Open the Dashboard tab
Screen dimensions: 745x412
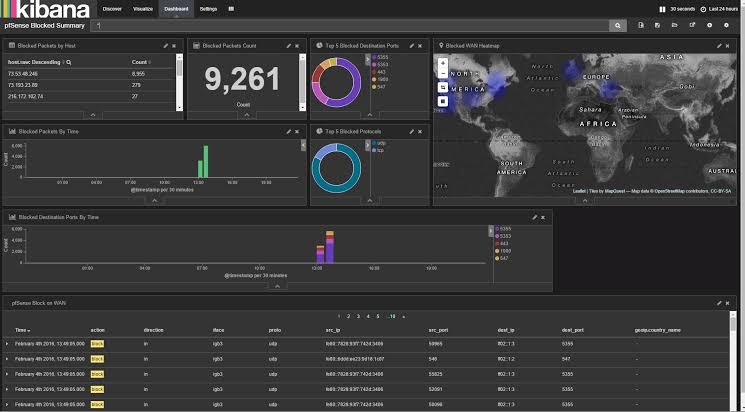pyautogui.click(x=176, y=9)
